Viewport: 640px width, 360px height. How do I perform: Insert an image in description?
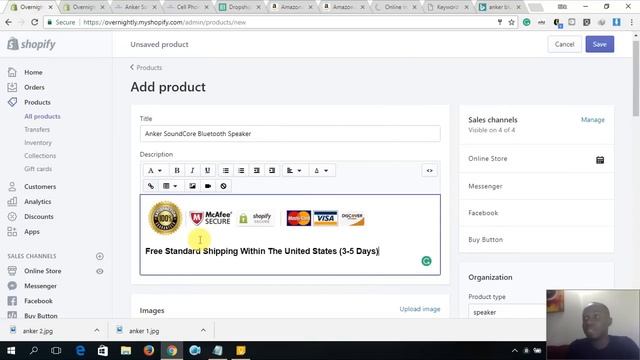[192, 186]
